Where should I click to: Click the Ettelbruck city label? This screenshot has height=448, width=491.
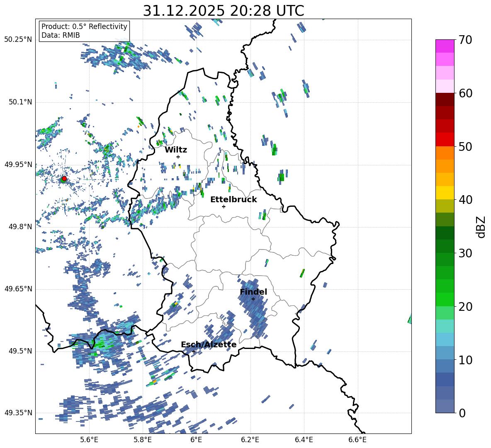(233, 200)
